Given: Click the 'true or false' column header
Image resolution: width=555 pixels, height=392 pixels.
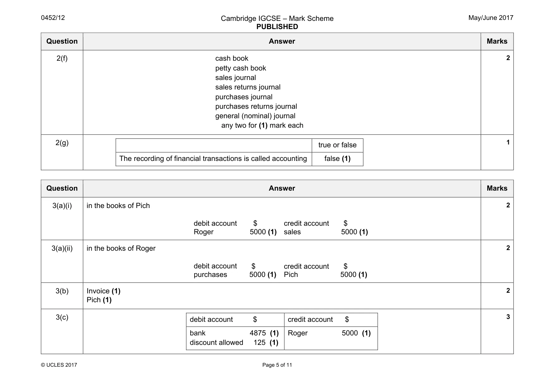Looking at the screenshot, I should coord(337,145).
